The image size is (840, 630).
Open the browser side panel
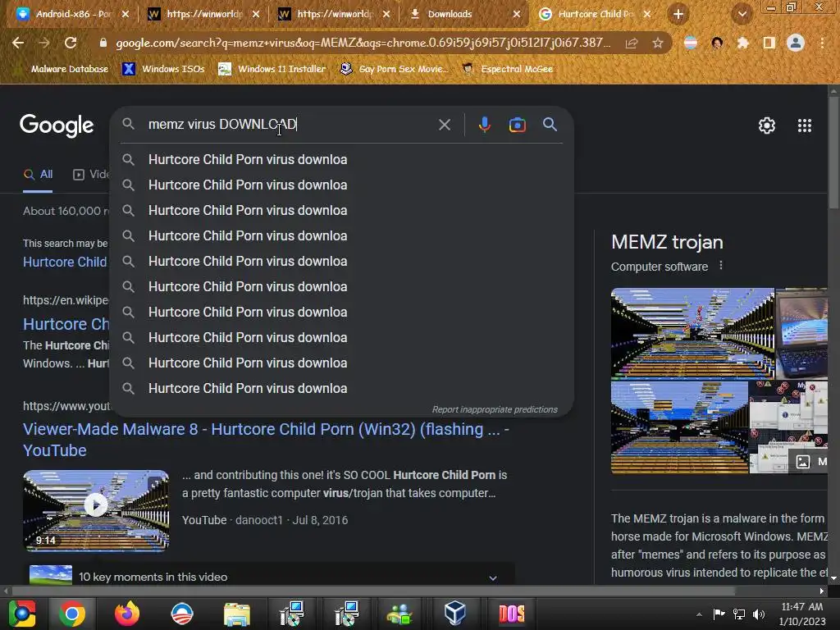(769, 43)
